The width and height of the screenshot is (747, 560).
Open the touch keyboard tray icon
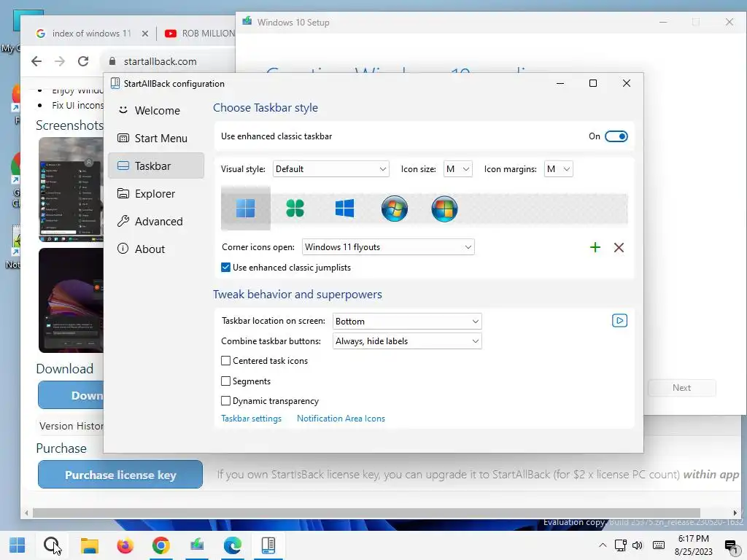coord(659,545)
